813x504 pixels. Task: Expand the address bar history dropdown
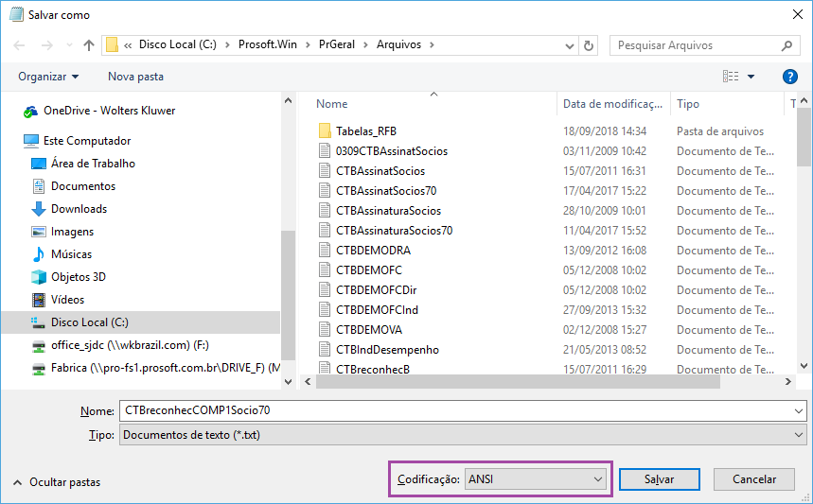570,46
